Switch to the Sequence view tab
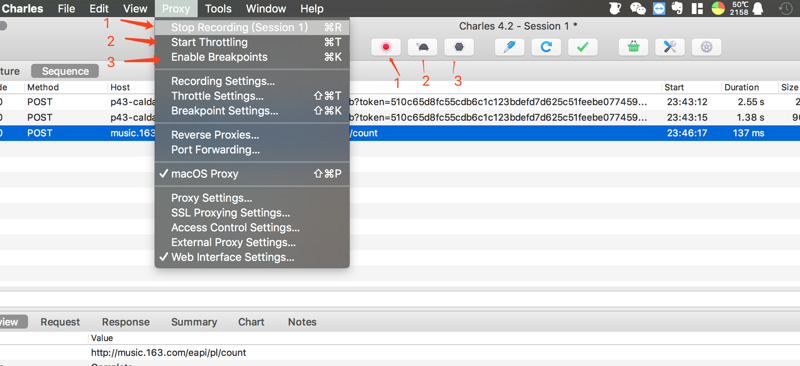Viewport: 800px width, 366px height. tap(65, 71)
